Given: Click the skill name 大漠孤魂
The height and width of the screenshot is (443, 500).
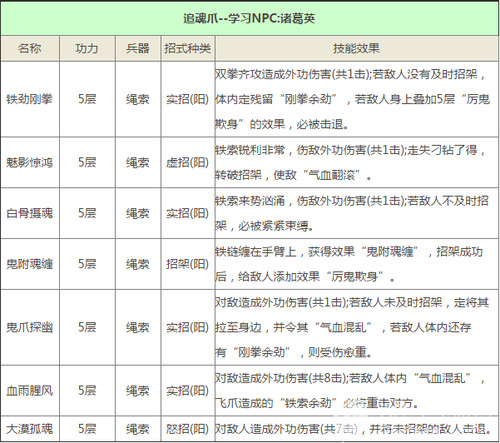Looking at the screenshot, I should tap(30, 429).
